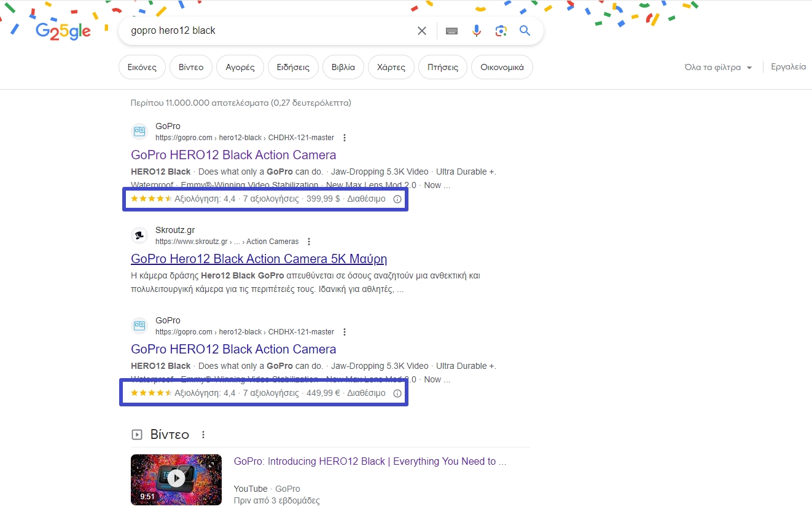Screen dimensions: 812x517
Task: Open the Εργαλεία menu
Action: (788, 66)
